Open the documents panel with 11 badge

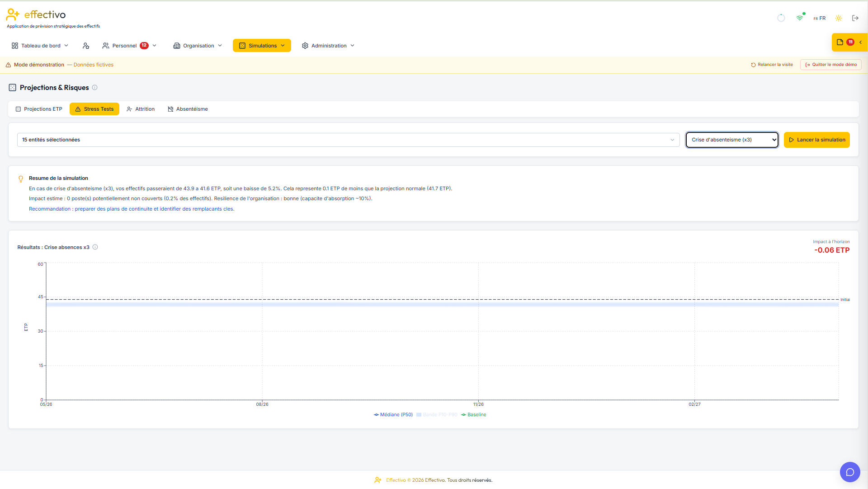click(x=844, y=42)
